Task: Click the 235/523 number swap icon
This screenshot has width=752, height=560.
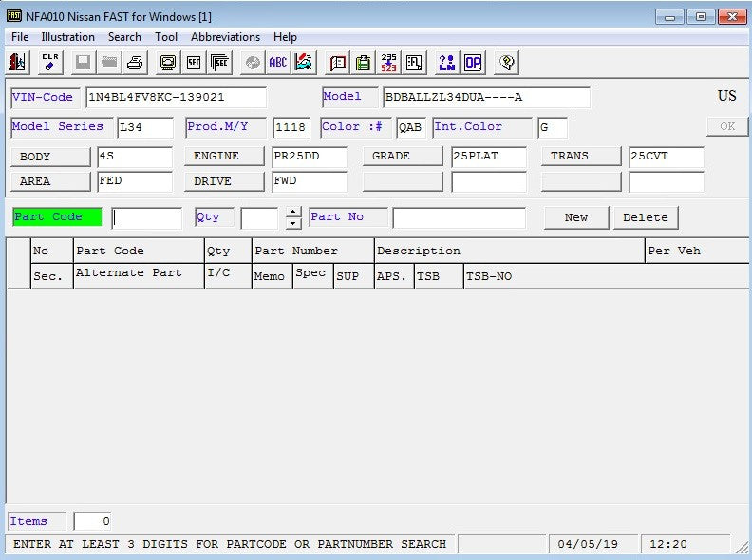Action: 389,63
